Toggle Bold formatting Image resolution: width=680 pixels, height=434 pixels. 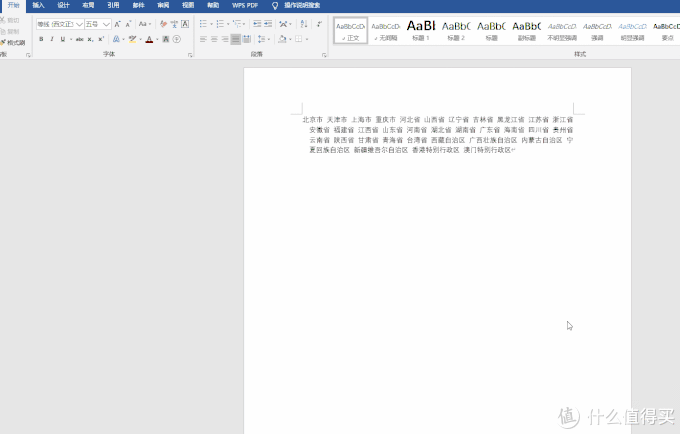coord(41,39)
